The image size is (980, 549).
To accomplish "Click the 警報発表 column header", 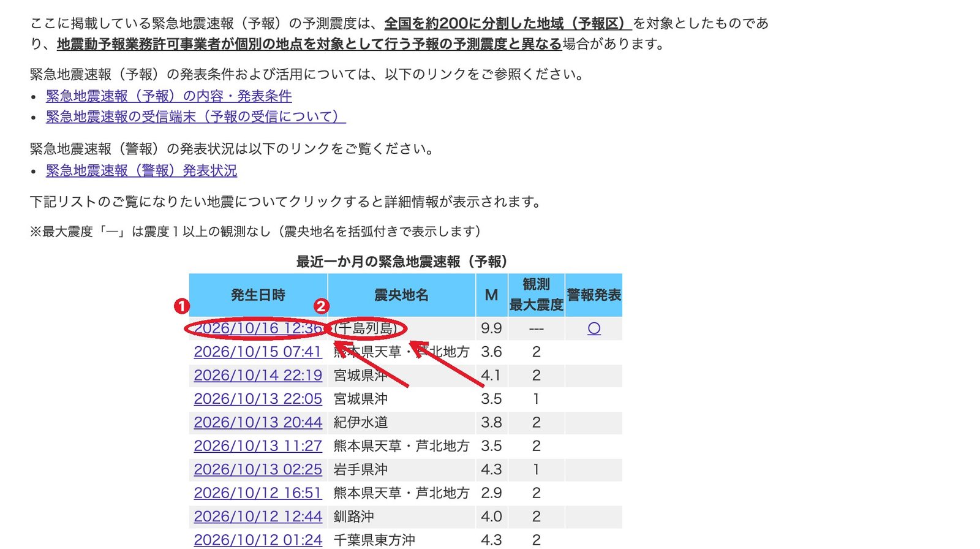I will pos(594,295).
